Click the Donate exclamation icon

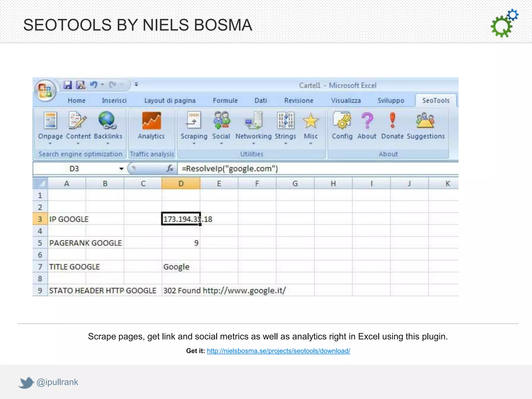(393, 120)
